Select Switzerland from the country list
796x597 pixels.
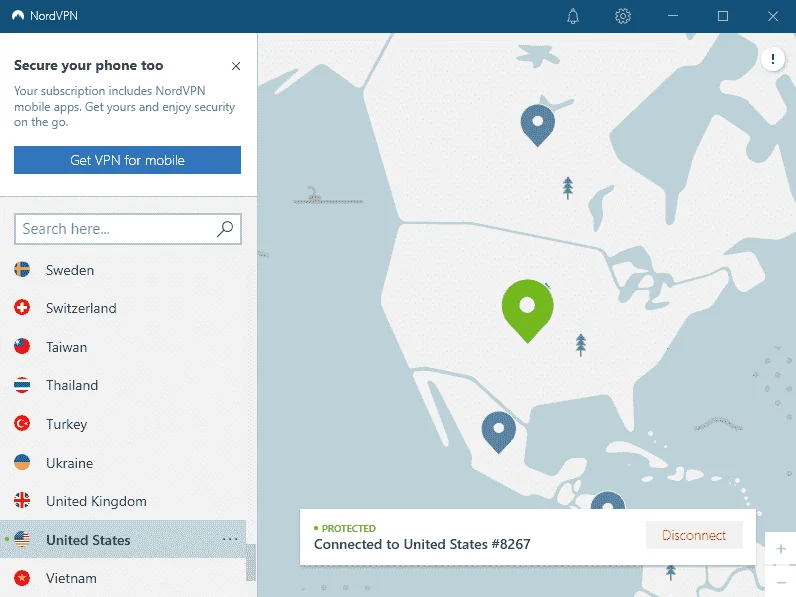pos(123,308)
